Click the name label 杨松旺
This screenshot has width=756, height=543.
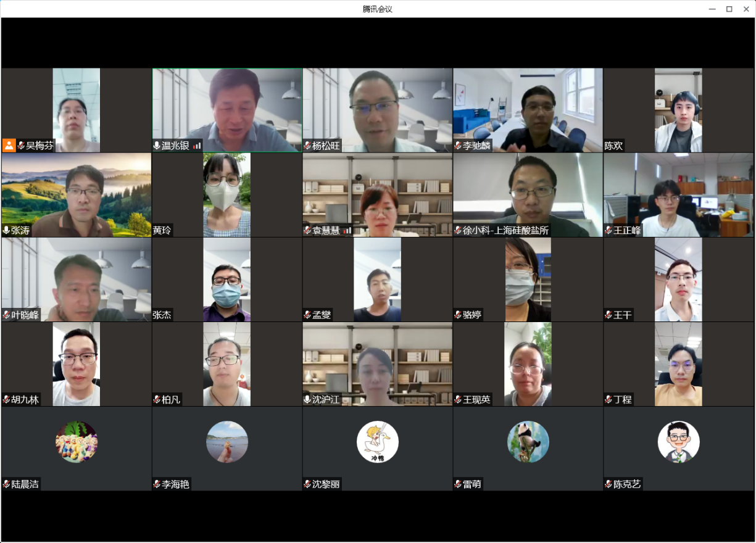coord(326,146)
